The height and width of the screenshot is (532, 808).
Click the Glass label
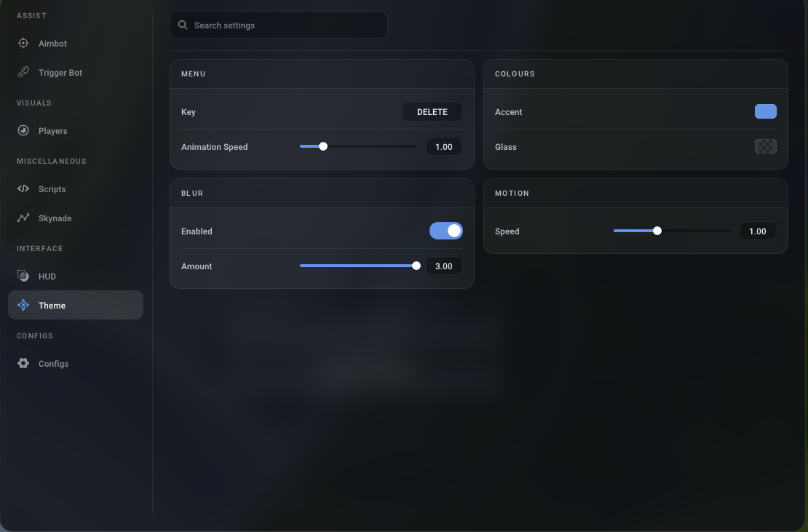pyautogui.click(x=505, y=147)
